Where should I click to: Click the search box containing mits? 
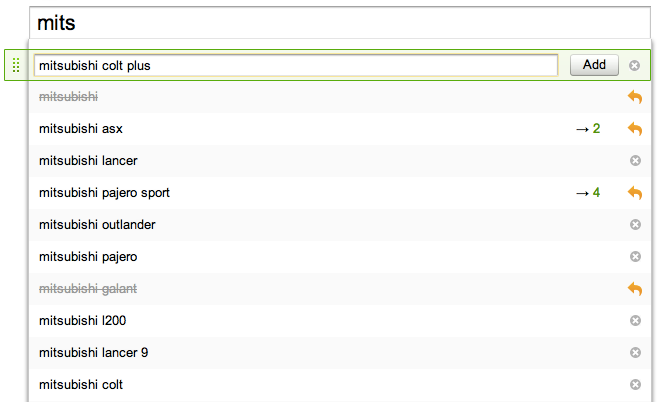coord(340,23)
